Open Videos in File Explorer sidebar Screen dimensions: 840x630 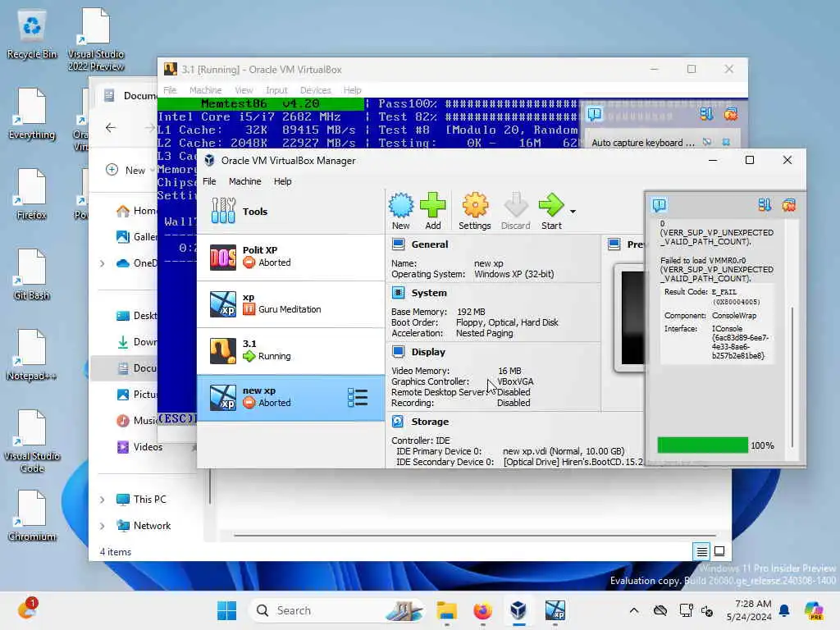coord(140,447)
